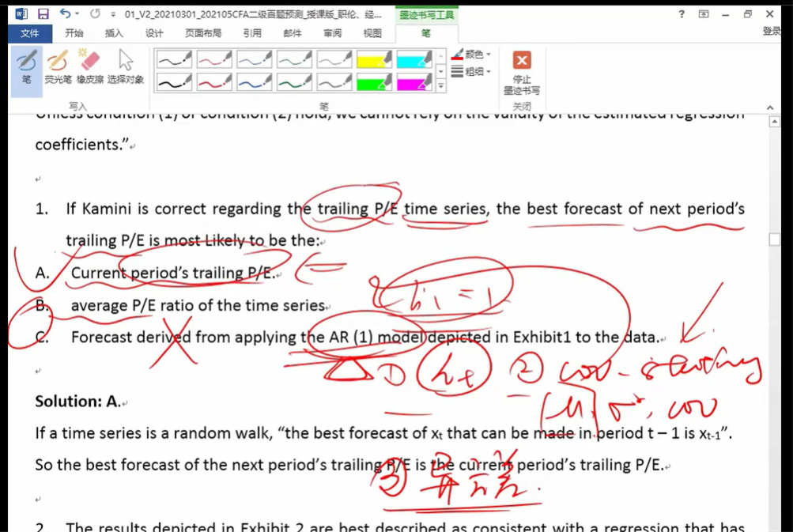
Task: Choose the Select Objects (选择对象) cursor
Action: pos(126,68)
